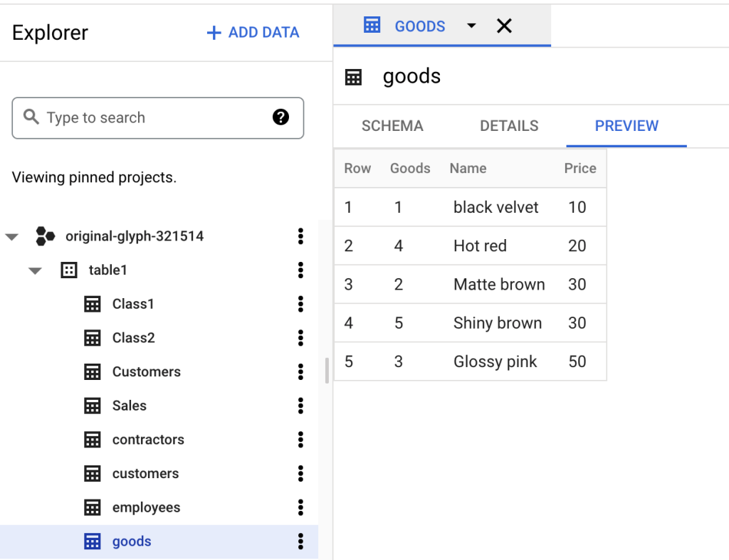Click the table1 dataset icon

[68, 270]
